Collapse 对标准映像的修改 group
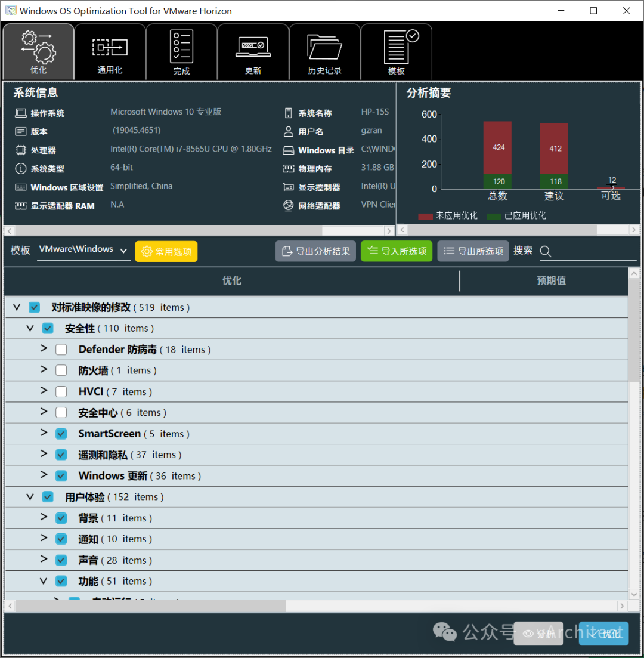Viewport: 644px width, 658px height. click(17, 307)
